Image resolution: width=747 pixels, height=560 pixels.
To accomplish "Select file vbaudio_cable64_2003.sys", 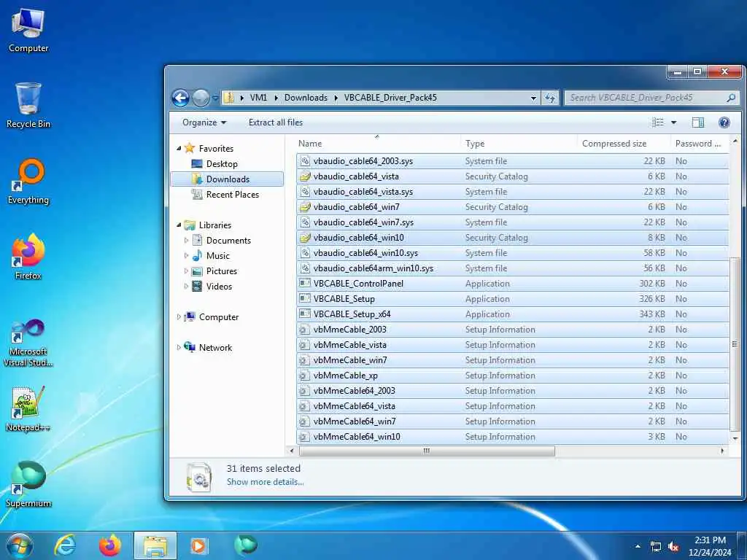I will [513, 161].
